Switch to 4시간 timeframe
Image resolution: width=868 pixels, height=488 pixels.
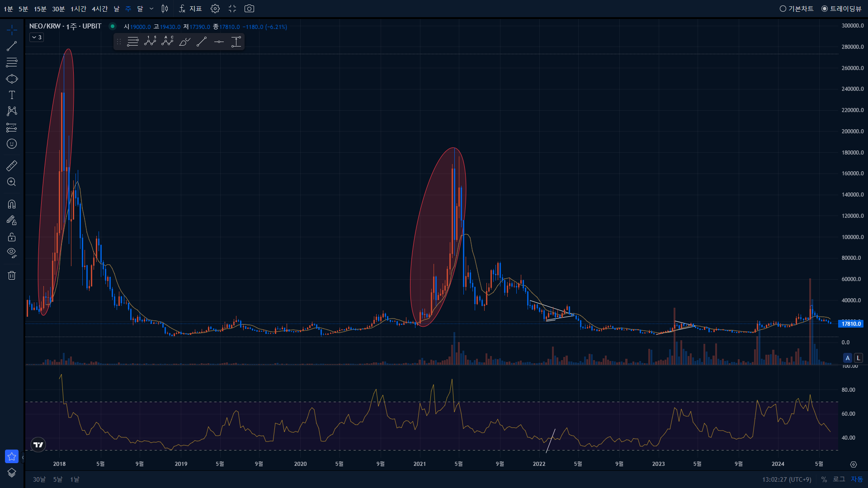pos(100,9)
